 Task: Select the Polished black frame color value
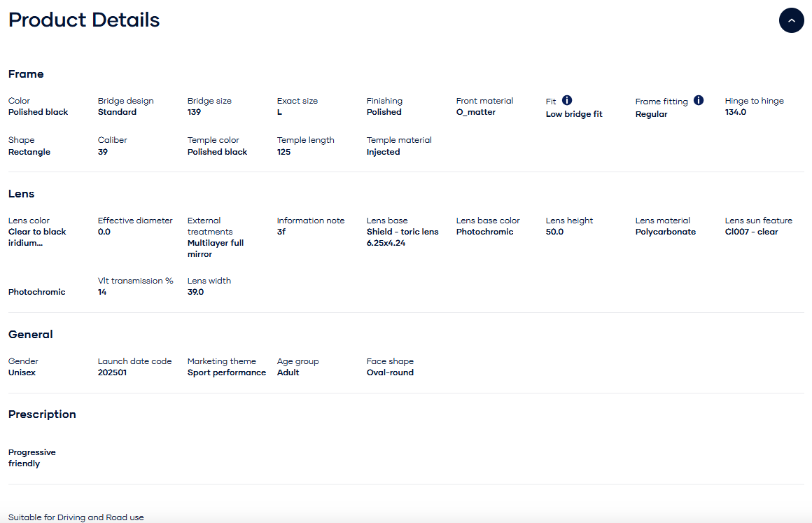point(38,112)
